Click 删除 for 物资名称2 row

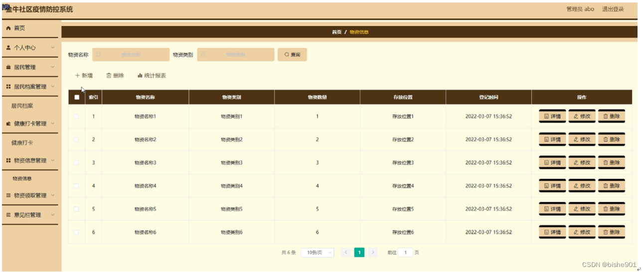pos(612,139)
